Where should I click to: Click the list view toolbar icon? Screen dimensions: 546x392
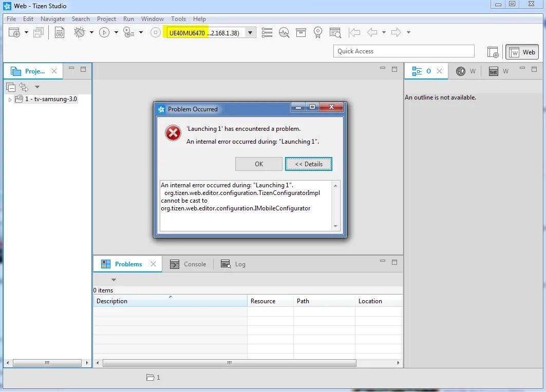267,33
